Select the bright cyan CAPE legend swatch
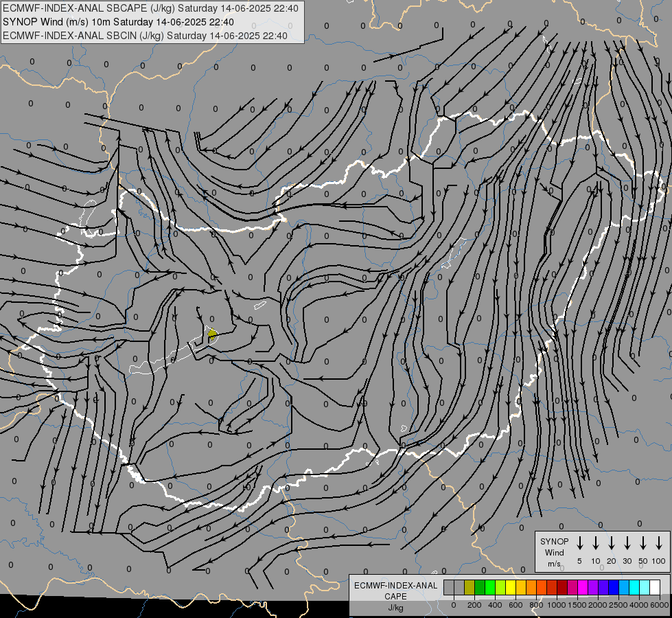 pyautogui.click(x=634, y=588)
